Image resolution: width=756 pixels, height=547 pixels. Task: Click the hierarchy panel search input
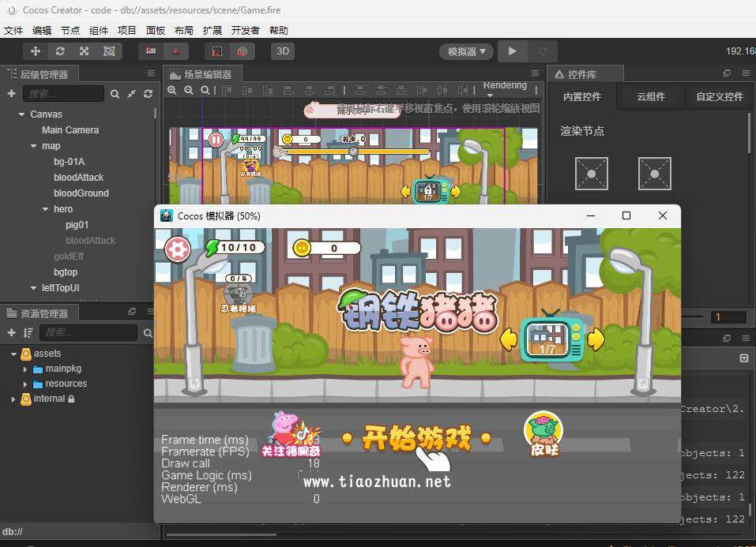click(63, 93)
